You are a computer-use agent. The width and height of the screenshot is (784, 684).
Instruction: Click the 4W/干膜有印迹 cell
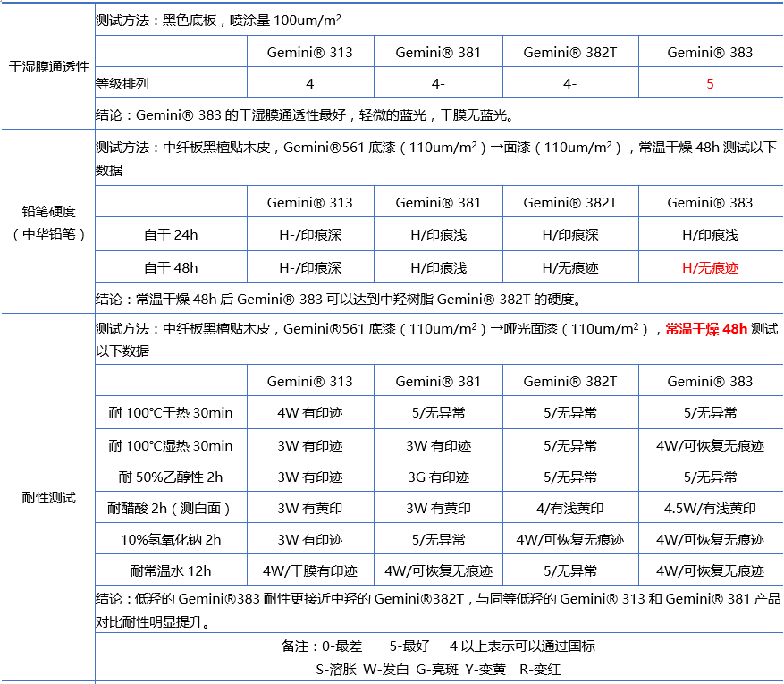[310, 570]
